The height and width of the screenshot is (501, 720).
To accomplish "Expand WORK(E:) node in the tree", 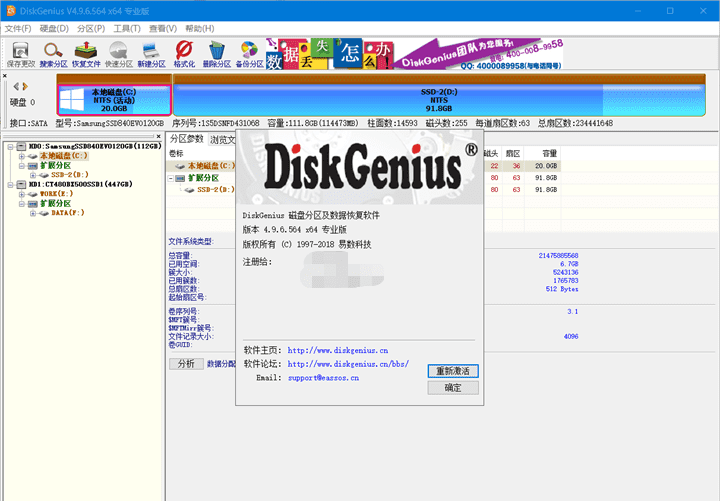I will pos(22,194).
